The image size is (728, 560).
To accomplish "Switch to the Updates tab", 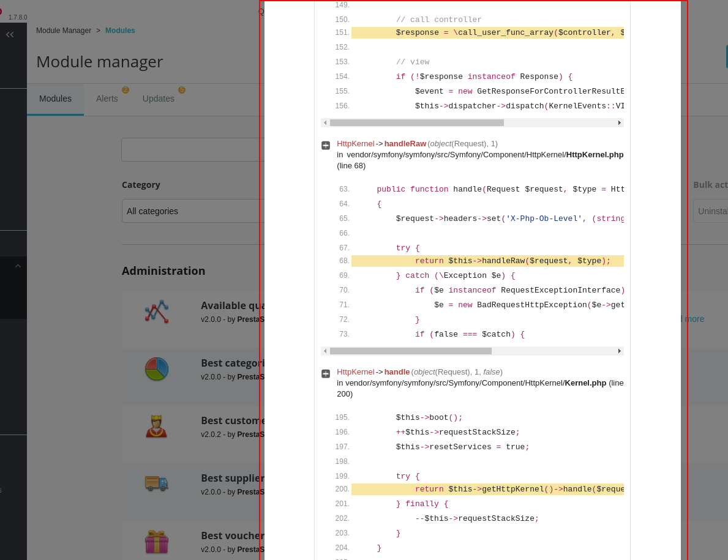I will [158, 99].
